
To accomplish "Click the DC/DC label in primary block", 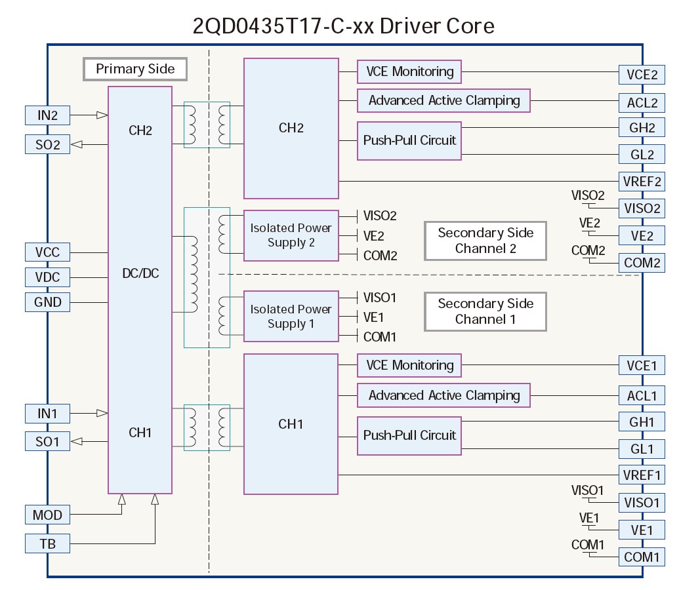I will click(140, 273).
